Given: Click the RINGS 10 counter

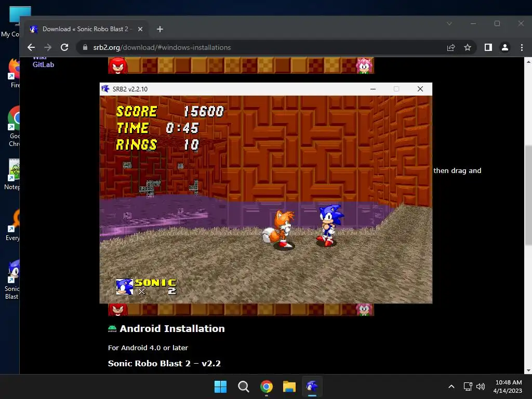Looking at the screenshot, I should [157, 144].
